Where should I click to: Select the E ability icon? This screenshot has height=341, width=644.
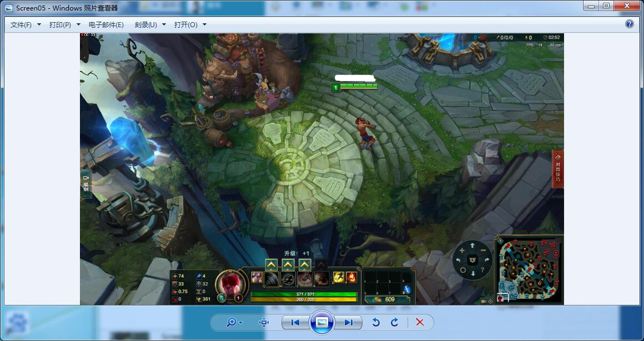(305, 279)
